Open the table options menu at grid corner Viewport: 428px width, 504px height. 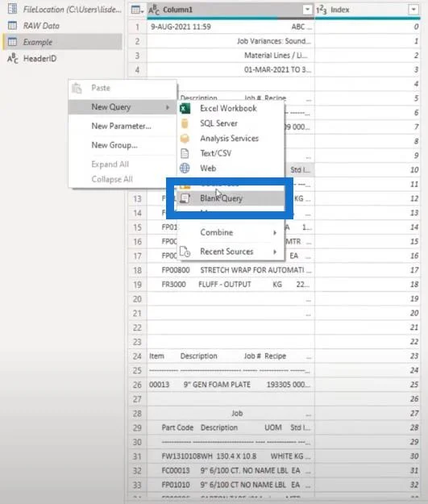(x=137, y=10)
